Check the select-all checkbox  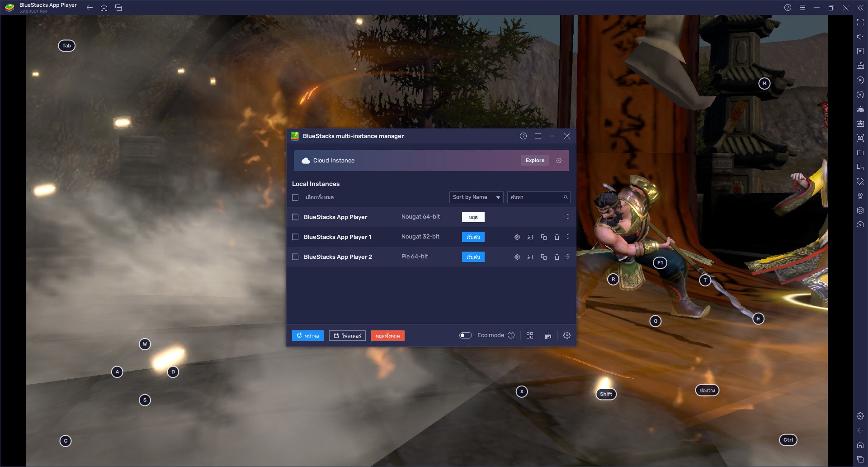pyautogui.click(x=295, y=198)
